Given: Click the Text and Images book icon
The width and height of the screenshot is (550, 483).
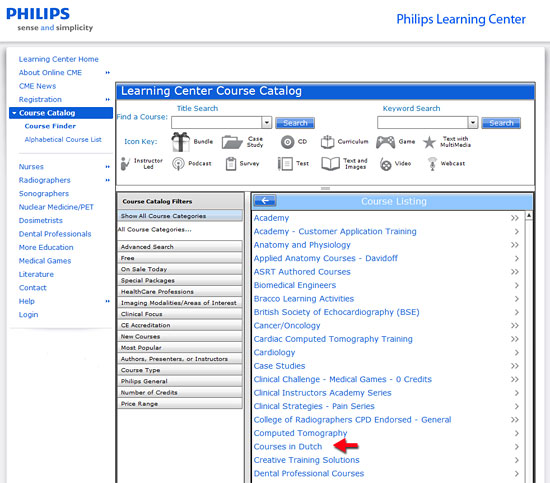Looking at the screenshot, I should point(330,164).
